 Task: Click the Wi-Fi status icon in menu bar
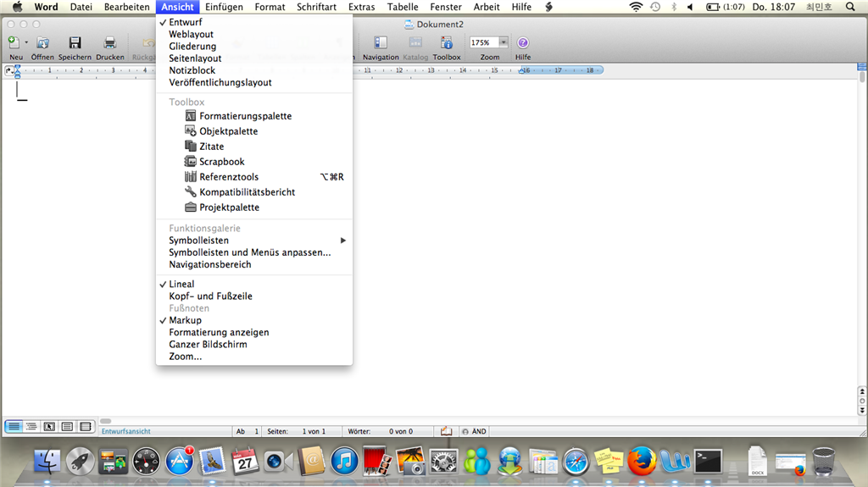tap(636, 7)
